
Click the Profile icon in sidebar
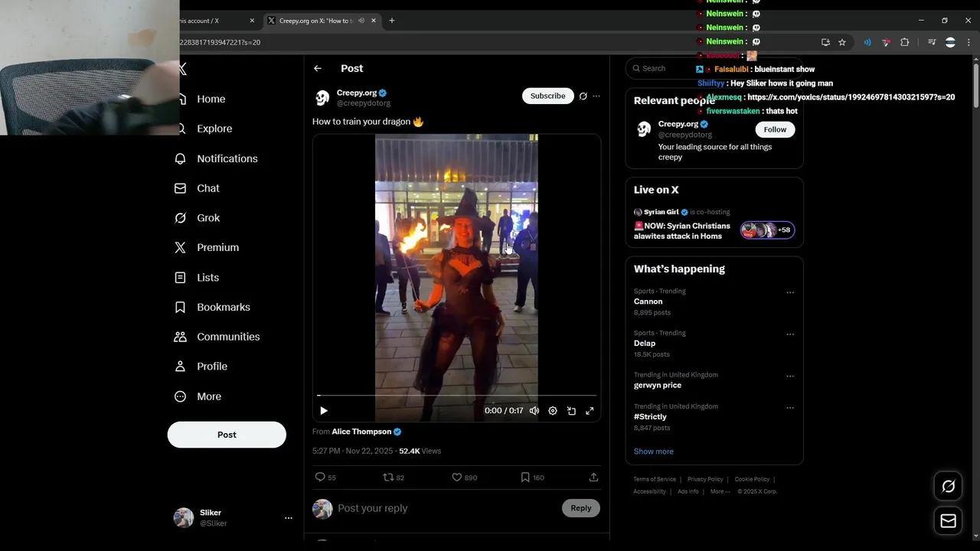(181, 367)
